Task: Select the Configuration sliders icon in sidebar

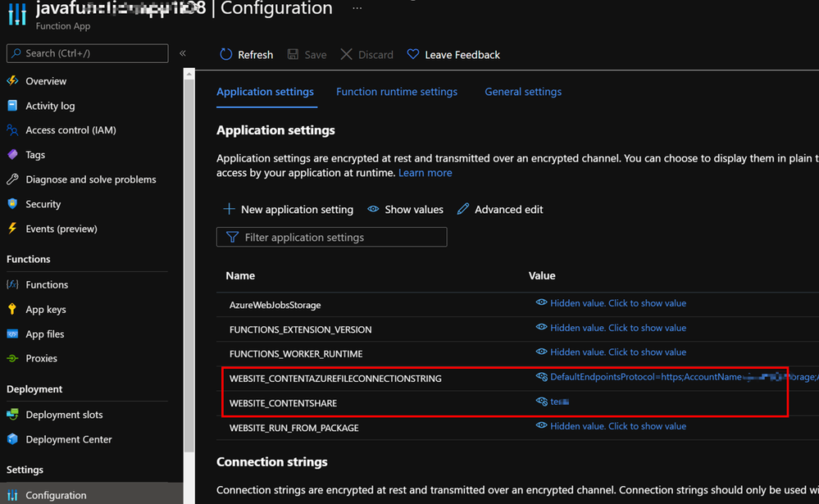Action: point(12,495)
